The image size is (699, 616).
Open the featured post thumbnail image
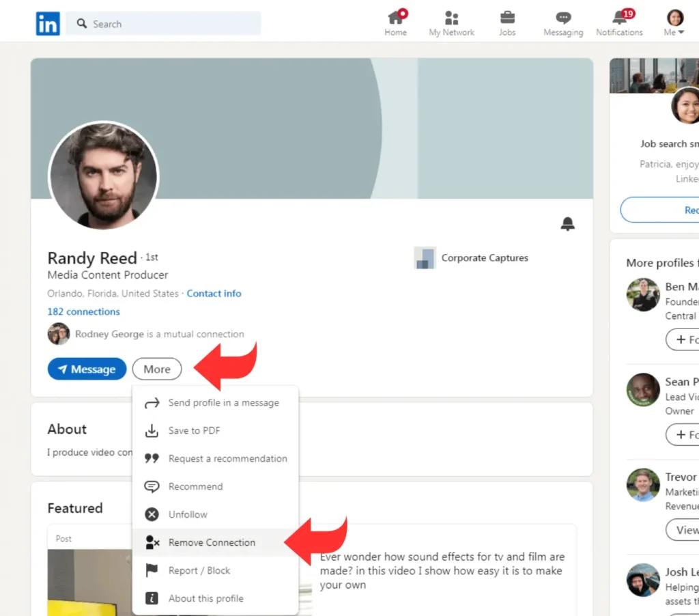(x=90, y=583)
